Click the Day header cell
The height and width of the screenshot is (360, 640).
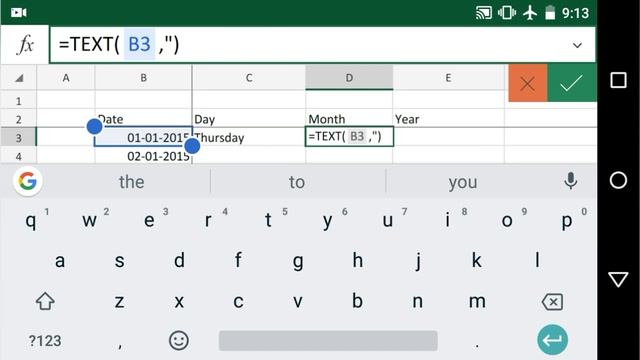(249, 119)
